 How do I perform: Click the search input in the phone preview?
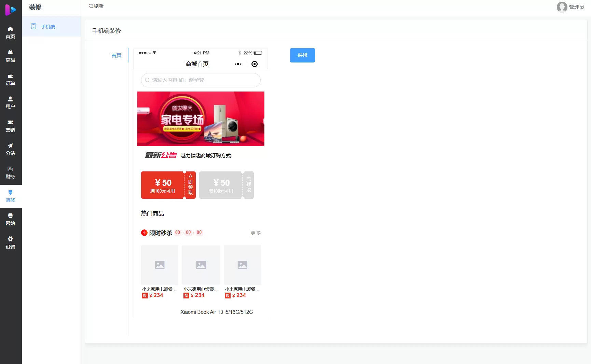click(201, 80)
